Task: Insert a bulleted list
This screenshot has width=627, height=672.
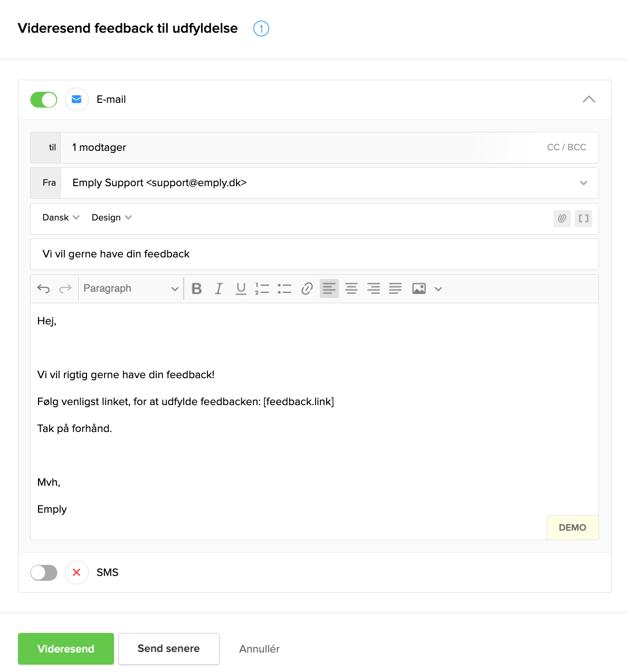Action: click(284, 289)
